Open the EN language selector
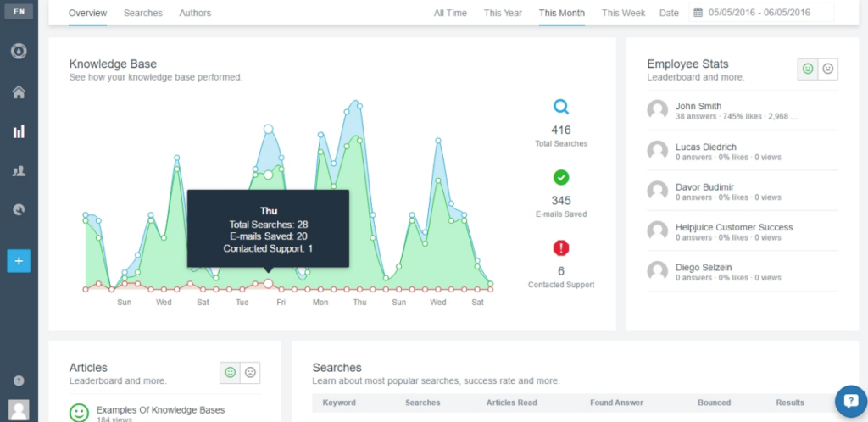This screenshot has height=422, width=868. click(19, 12)
